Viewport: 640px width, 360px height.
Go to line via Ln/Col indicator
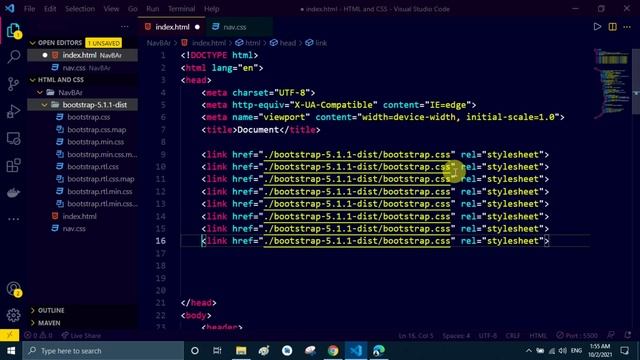pos(416,336)
